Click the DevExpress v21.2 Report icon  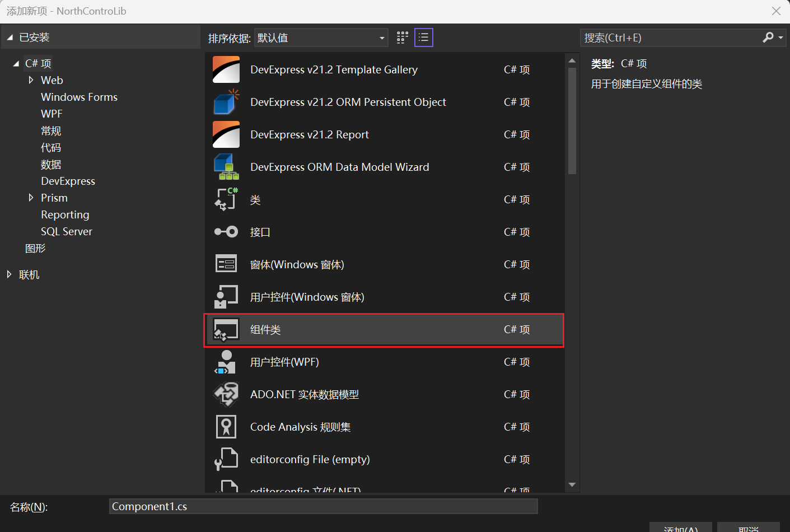tap(226, 134)
